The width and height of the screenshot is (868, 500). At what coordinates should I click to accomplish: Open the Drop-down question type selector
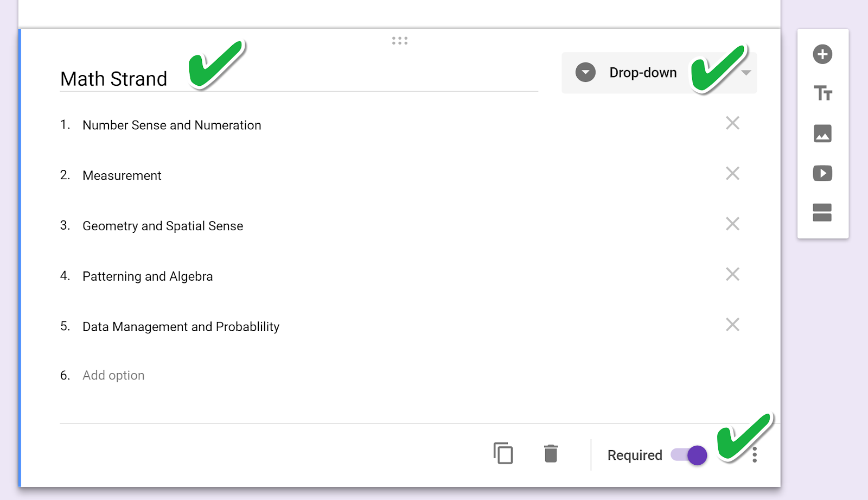click(x=659, y=73)
